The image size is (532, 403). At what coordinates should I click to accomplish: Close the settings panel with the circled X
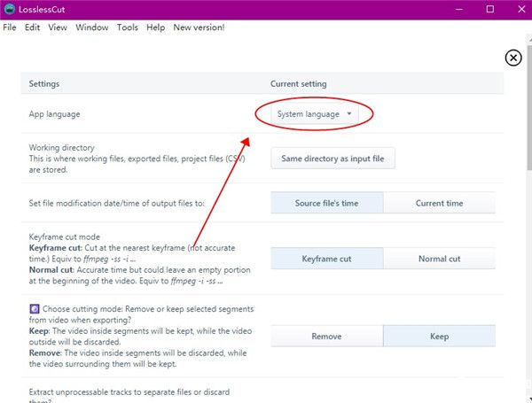[513, 58]
